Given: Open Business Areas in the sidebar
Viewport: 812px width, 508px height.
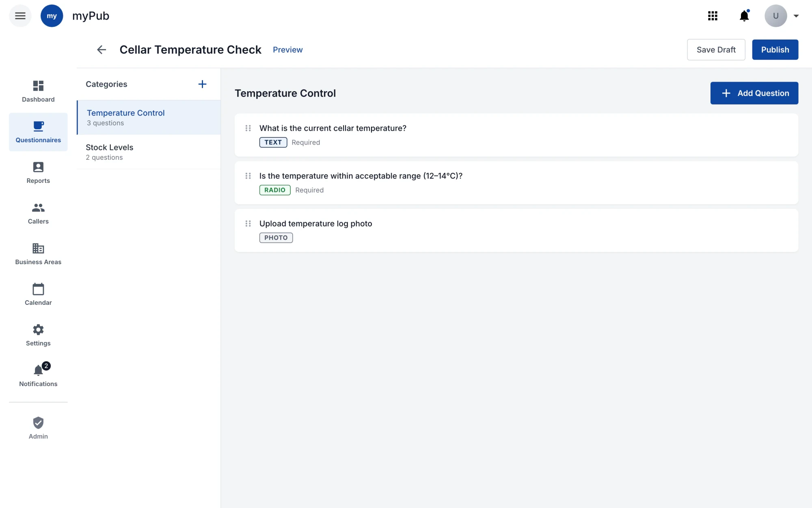Looking at the screenshot, I should [x=38, y=254].
